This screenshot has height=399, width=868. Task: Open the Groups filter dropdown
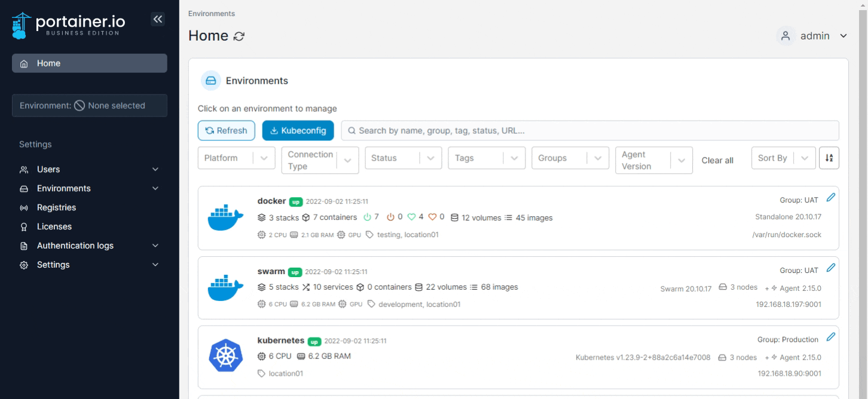570,158
